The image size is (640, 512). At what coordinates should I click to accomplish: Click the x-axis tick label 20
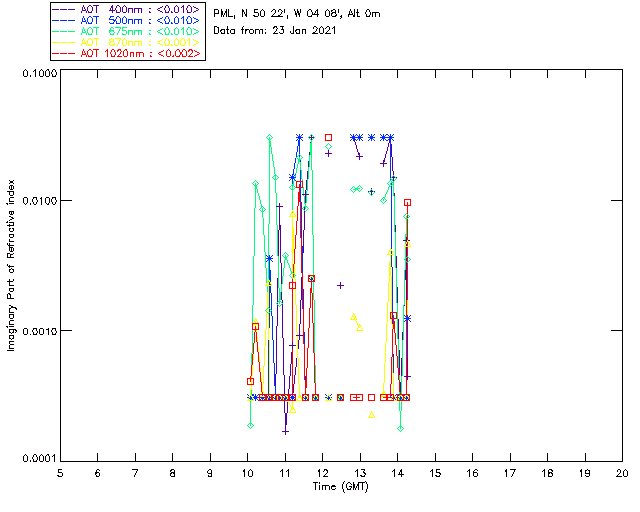pos(622,474)
